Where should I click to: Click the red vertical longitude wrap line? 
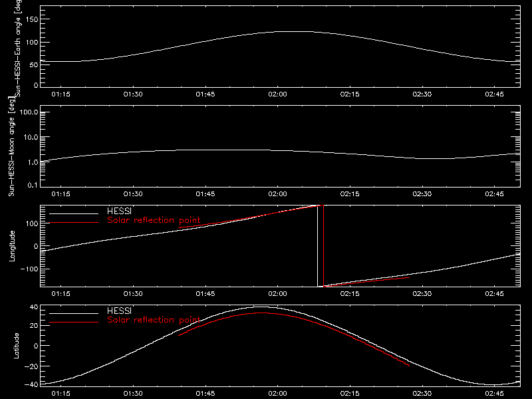[323, 246]
